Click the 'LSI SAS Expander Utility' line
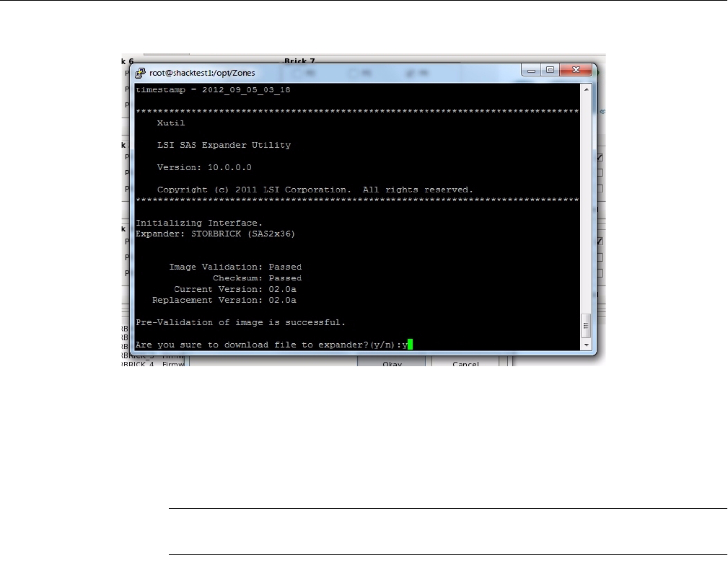728x563 pixels. (224, 145)
